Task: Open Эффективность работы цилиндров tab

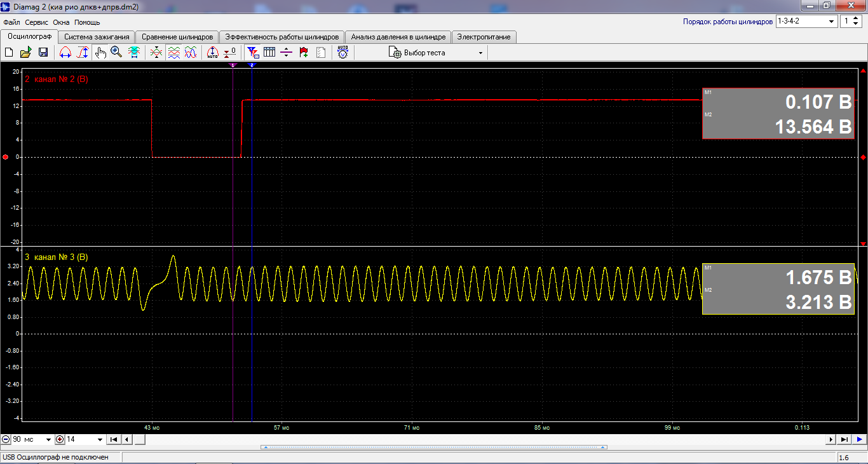Action: [x=282, y=37]
